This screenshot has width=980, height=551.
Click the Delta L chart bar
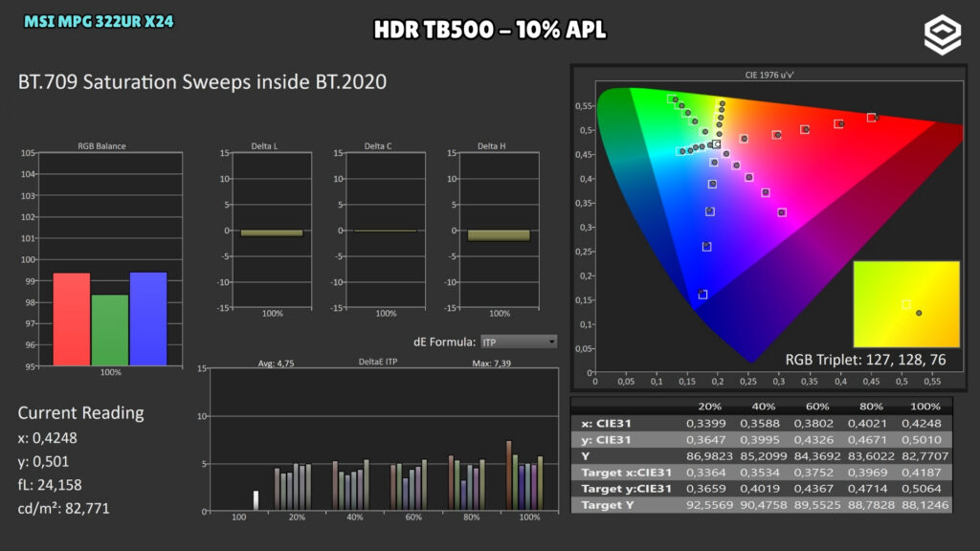tap(272, 233)
